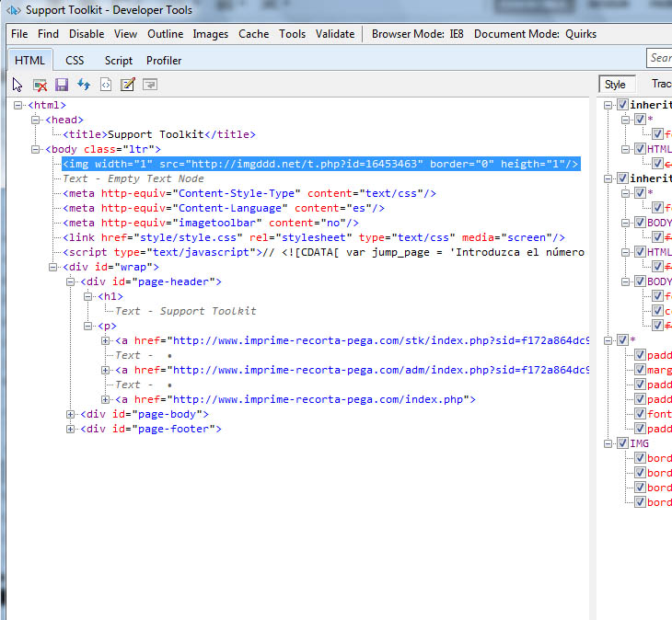This screenshot has width=672, height=620.
Task: Expand the com/index.php anchor node
Action: [106, 399]
